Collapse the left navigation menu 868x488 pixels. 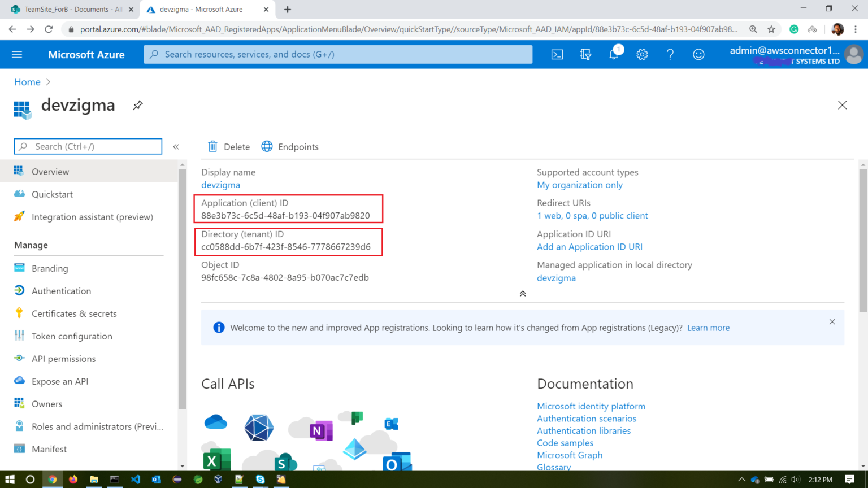pos(176,147)
